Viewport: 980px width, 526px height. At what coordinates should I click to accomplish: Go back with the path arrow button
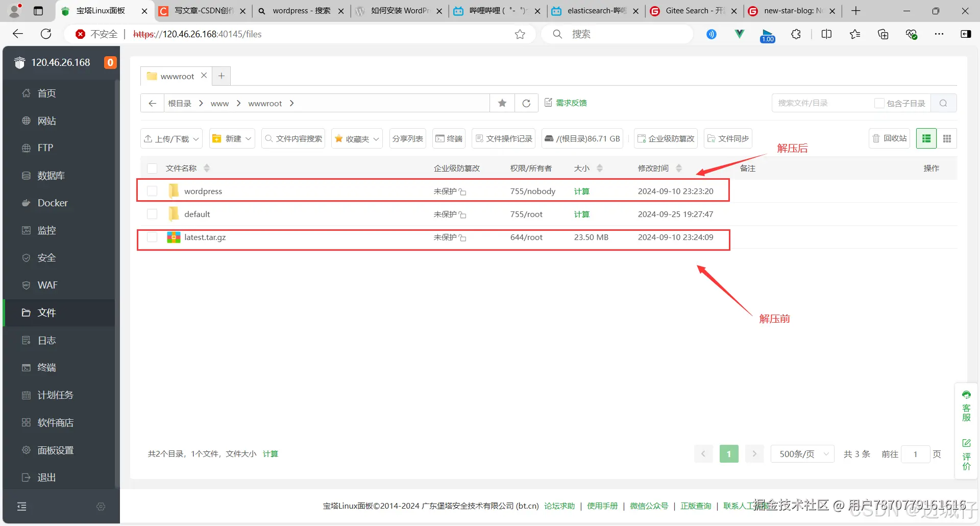pos(152,103)
